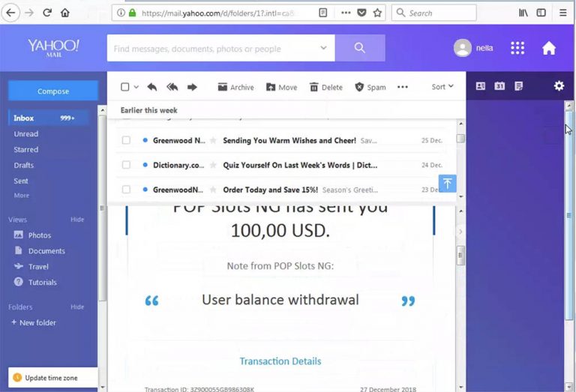
Task: Click the browser Back arrow
Action: [x=10, y=13]
